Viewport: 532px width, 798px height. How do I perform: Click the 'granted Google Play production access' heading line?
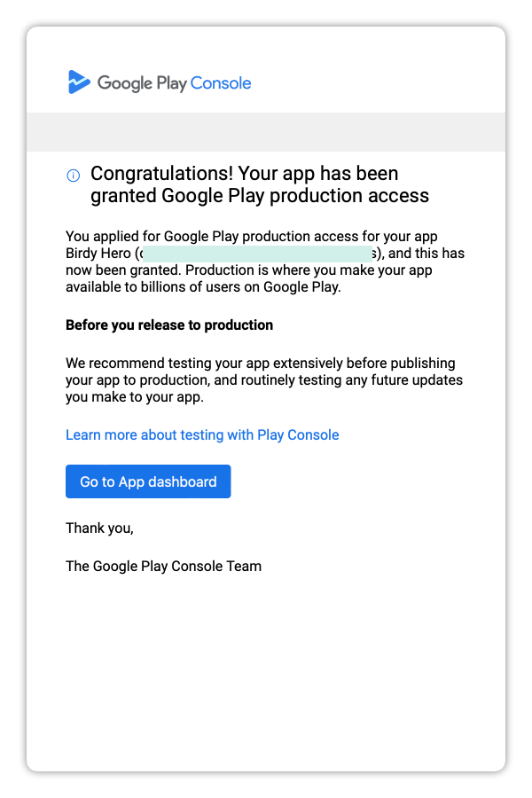(260, 196)
